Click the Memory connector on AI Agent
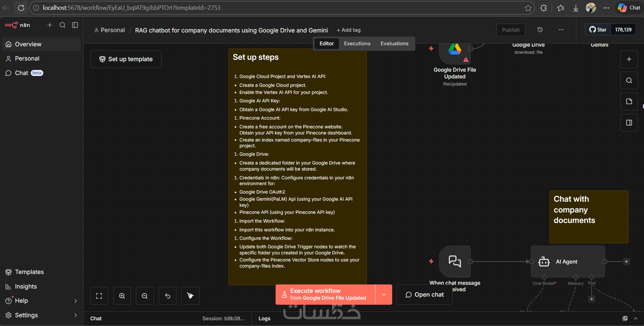 click(576, 278)
